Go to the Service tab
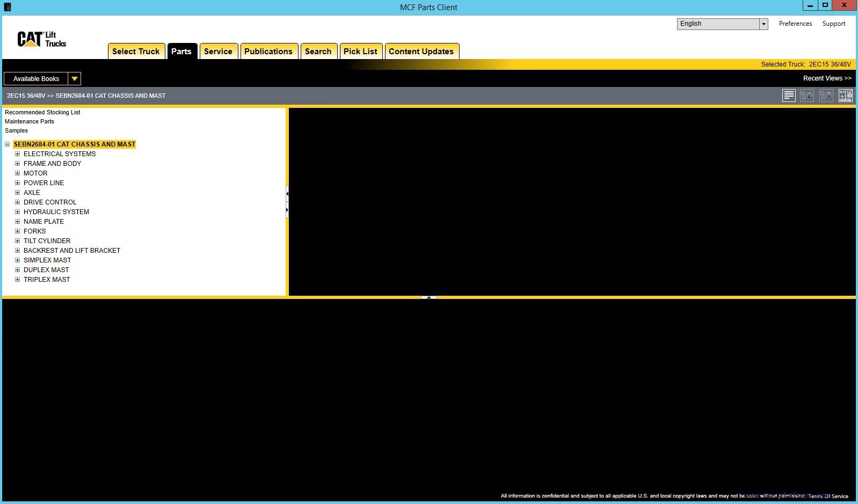This screenshot has width=858, height=504. pos(218,52)
